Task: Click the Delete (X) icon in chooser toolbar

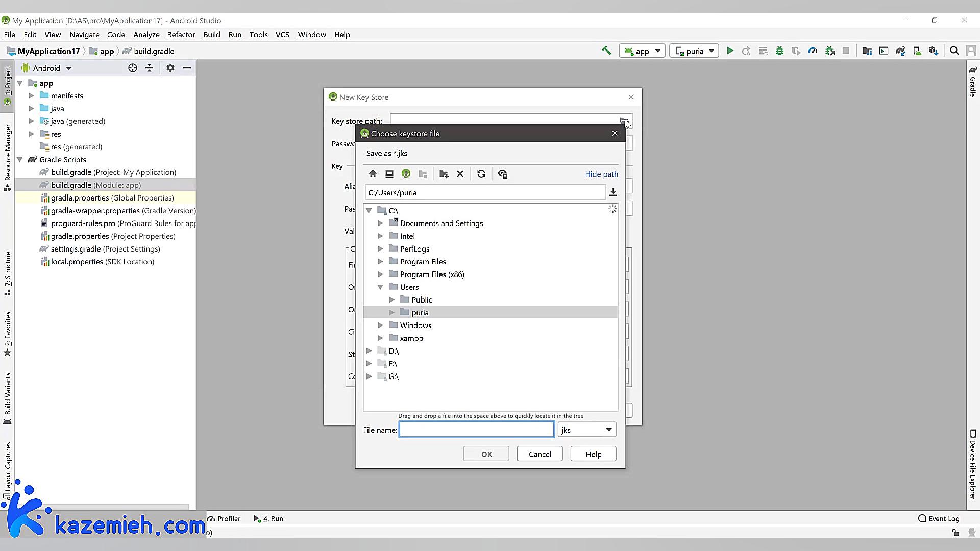Action: (x=460, y=174)
